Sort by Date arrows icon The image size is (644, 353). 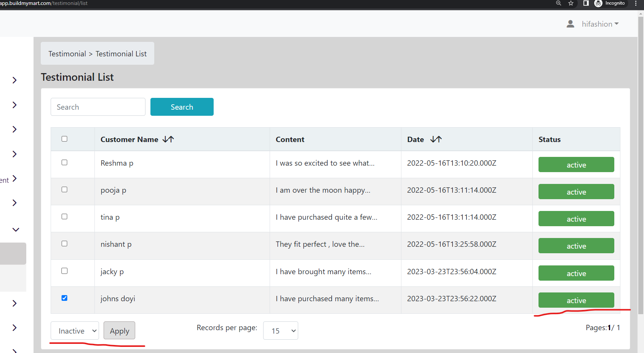tap(436, 139)
